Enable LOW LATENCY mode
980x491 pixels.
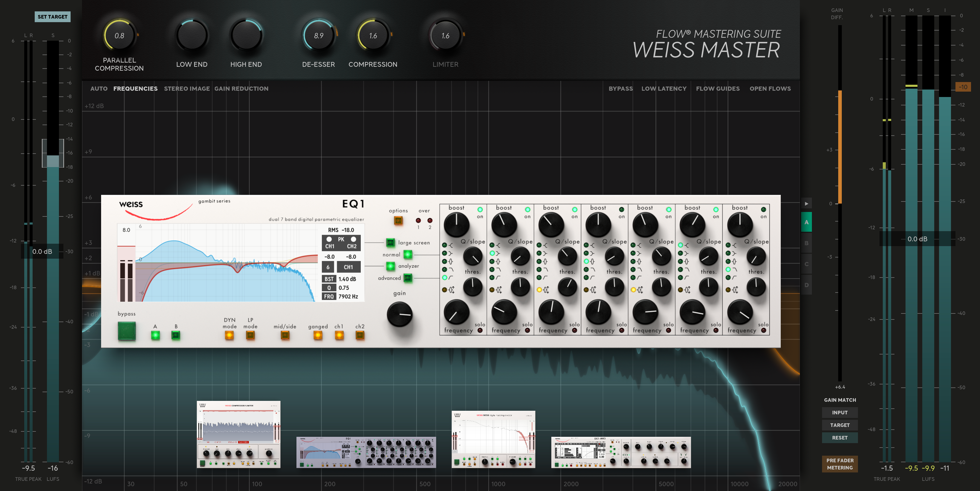(664, 89)
